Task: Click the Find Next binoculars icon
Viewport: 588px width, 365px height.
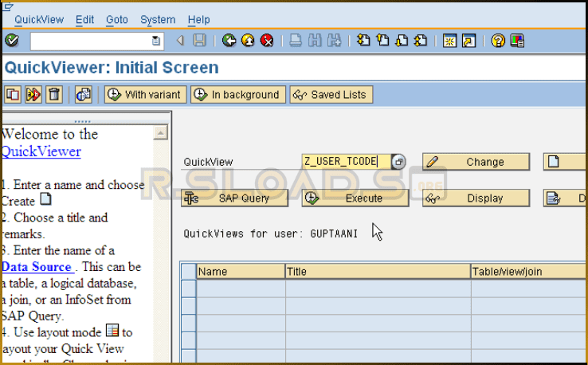Action: (x=334, y=41)
